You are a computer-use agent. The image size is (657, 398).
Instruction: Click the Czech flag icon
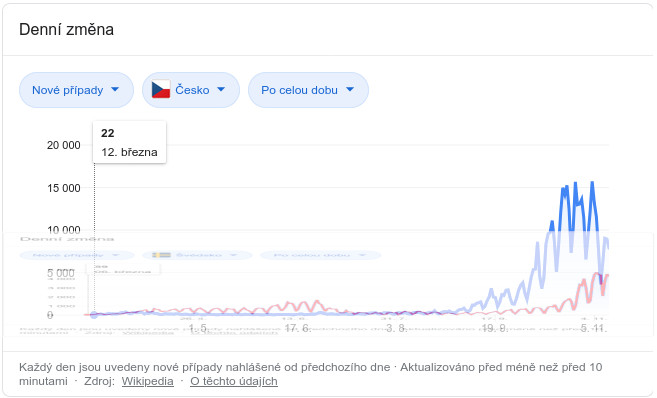click(161, 89)
